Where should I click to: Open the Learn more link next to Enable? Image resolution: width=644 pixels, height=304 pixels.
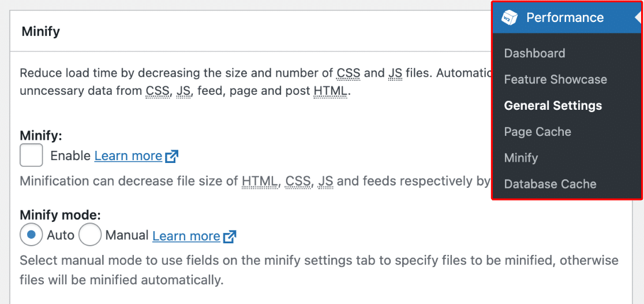(128, 156)
